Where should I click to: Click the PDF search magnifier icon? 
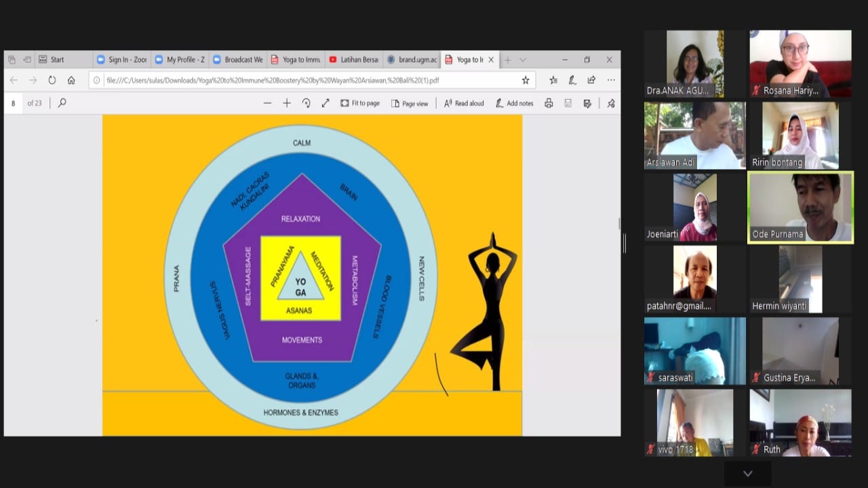62,103
